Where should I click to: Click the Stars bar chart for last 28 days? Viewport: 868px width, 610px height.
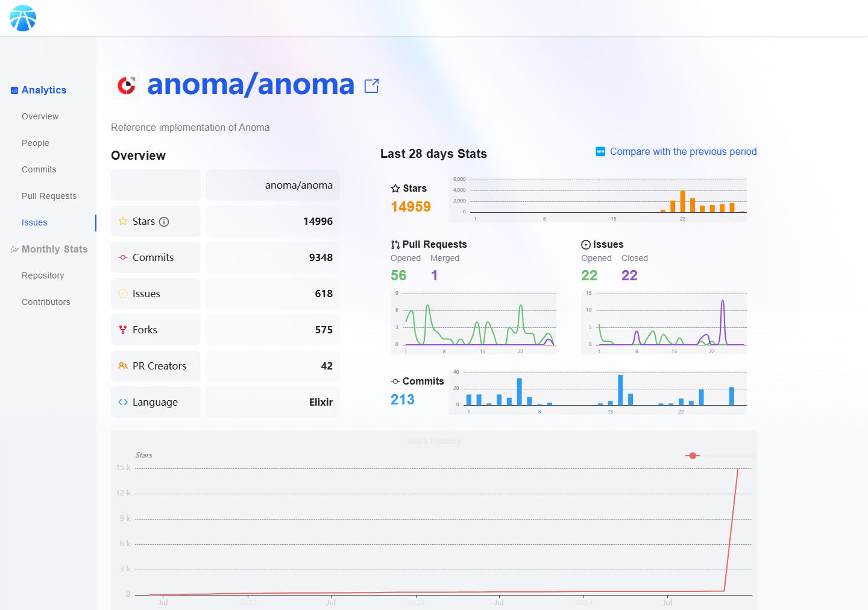click(x=598, y=199)
